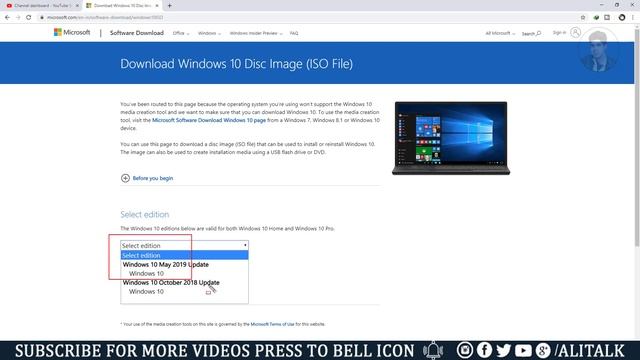Reload the page with refresh icon

click(29, 18)
